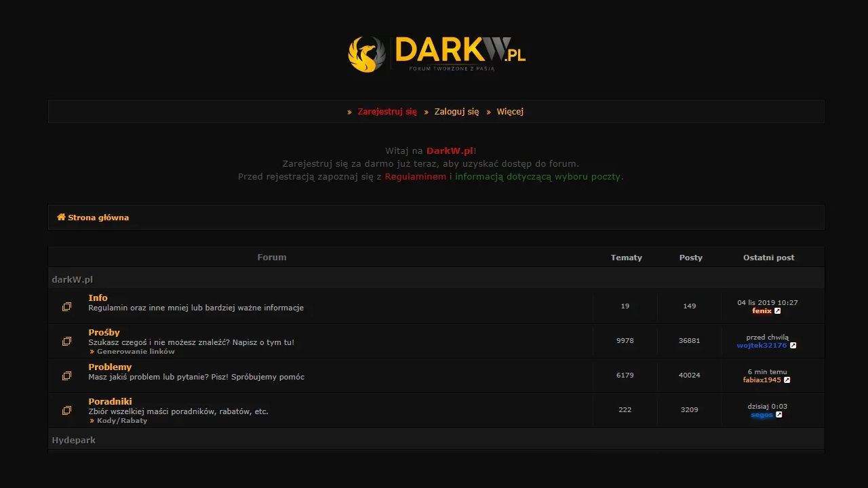Viewport: 868px width, 488px height.
Task: Open the Hydepark category header
Action: click(73, 440)
